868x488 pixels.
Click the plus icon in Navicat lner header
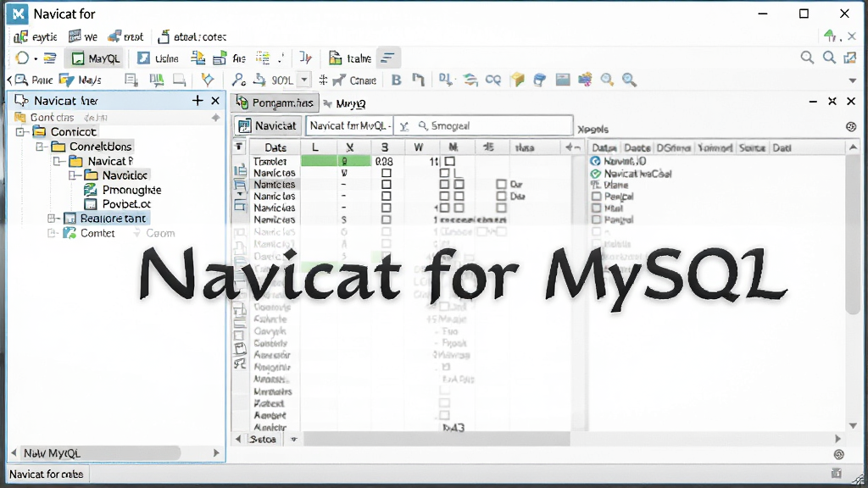point(198,100)
